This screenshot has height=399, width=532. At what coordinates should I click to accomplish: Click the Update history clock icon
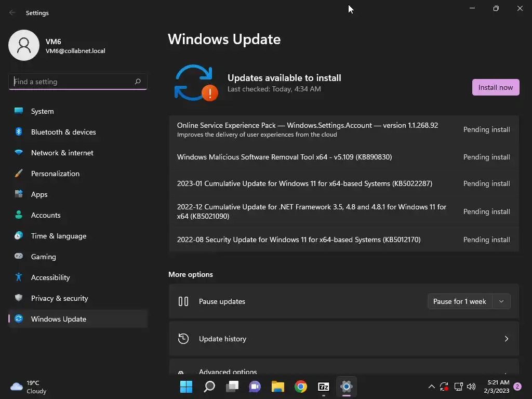click(x=183, y=339)
